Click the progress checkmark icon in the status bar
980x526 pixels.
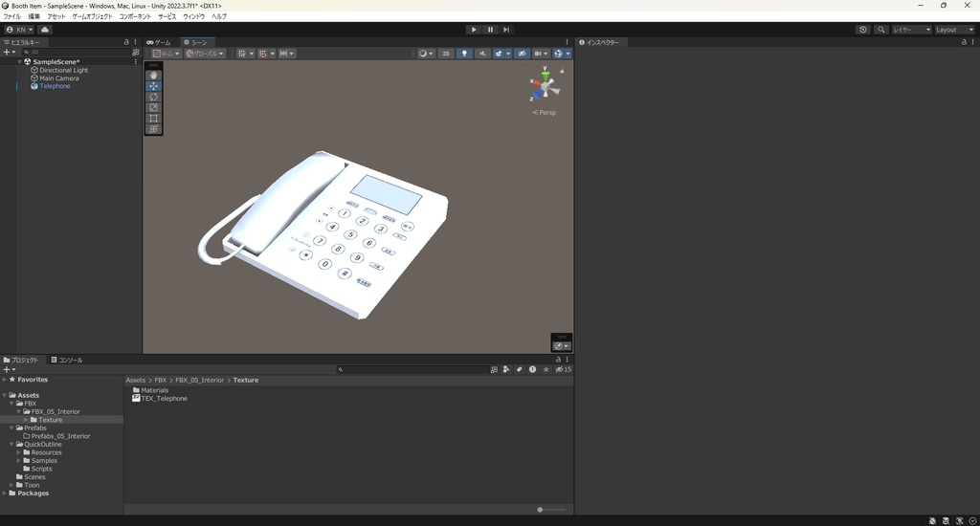point(972,520)
